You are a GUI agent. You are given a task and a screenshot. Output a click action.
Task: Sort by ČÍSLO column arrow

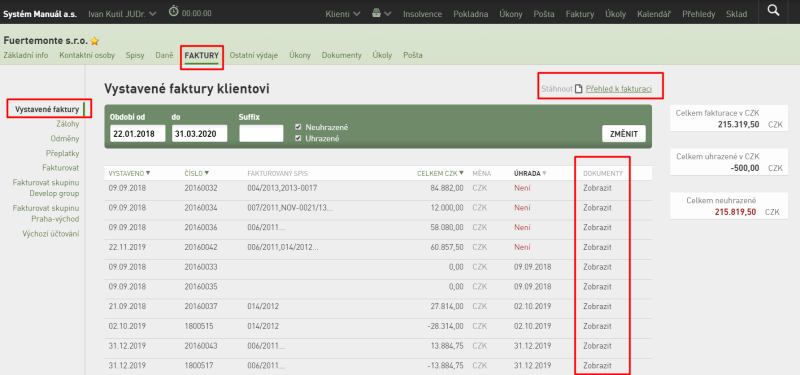(x=207, y=173)
